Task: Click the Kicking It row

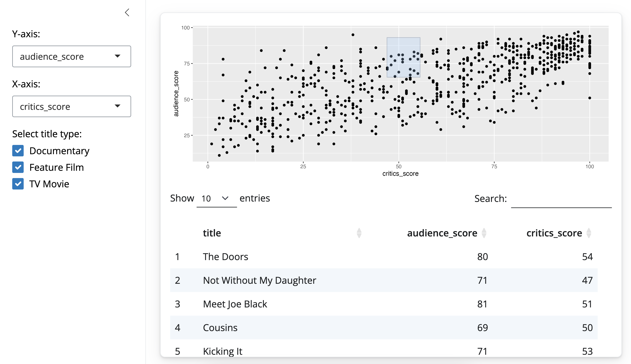Action: (x=222, y=351)
